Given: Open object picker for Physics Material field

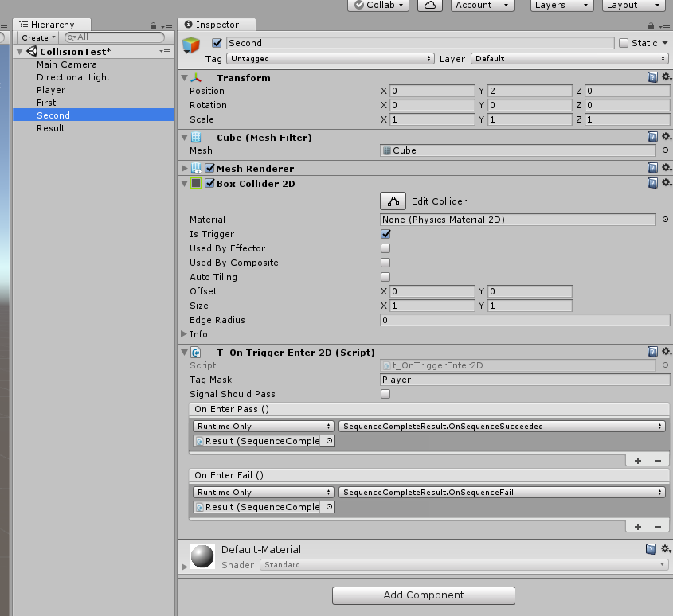Looking at the screenshot, I should coord(665,219).
